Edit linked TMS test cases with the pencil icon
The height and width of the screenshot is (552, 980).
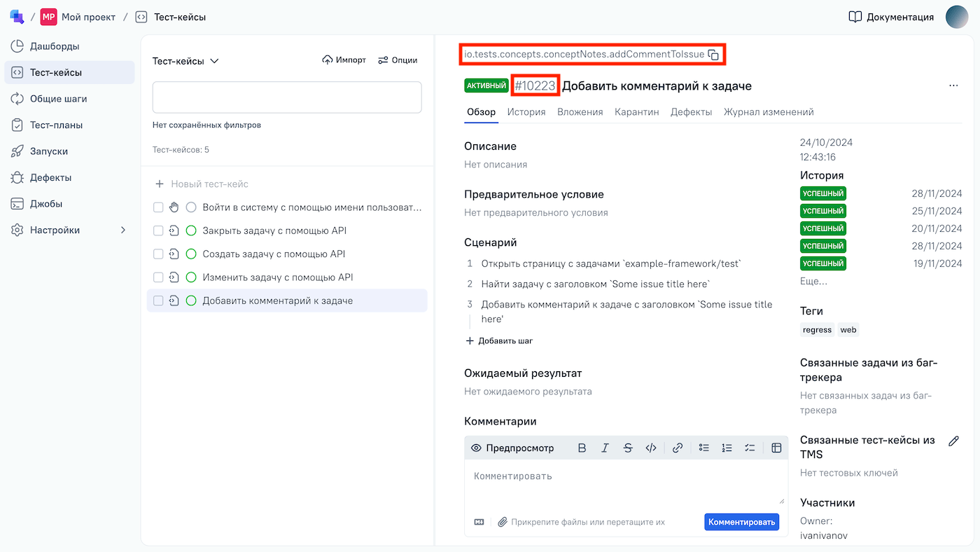pos(953,441)
